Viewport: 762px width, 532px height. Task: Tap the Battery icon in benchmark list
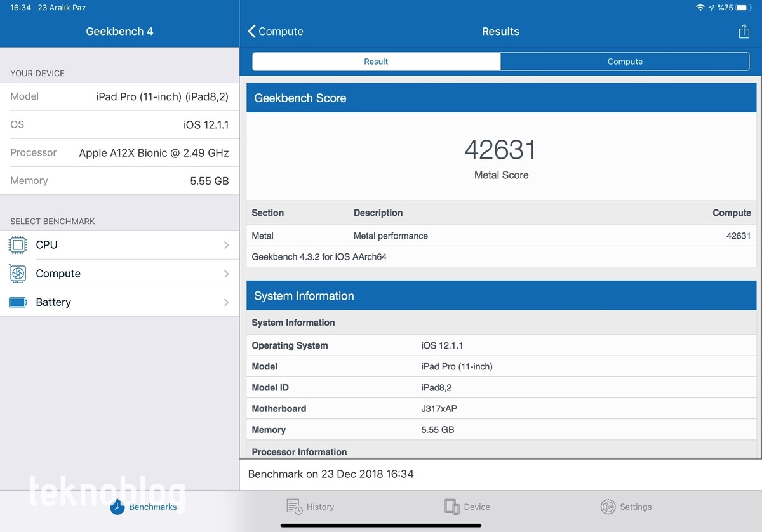(18, 302)
